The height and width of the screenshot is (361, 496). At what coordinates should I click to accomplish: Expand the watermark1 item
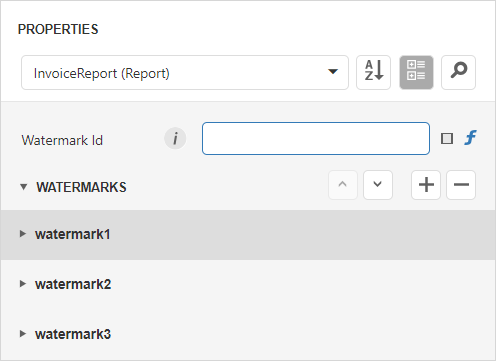tap(23, 234)
